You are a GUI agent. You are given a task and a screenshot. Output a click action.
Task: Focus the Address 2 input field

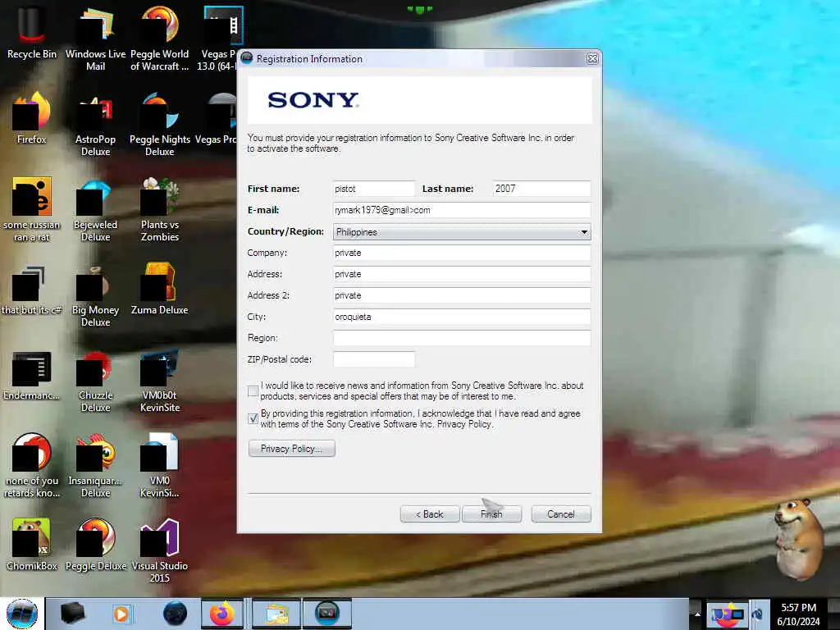pyautogui.click(x=462, y=295)
